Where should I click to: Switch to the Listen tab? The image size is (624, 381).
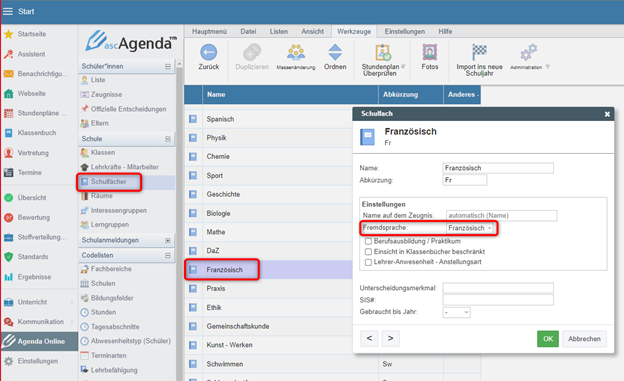pos(279,31)
